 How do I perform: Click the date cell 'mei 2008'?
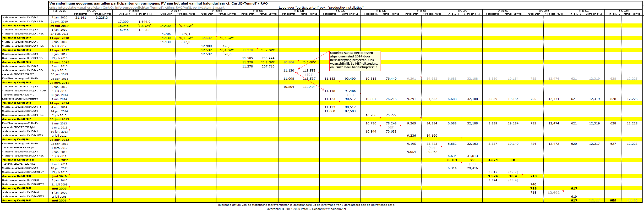click(x=59, y=201)
